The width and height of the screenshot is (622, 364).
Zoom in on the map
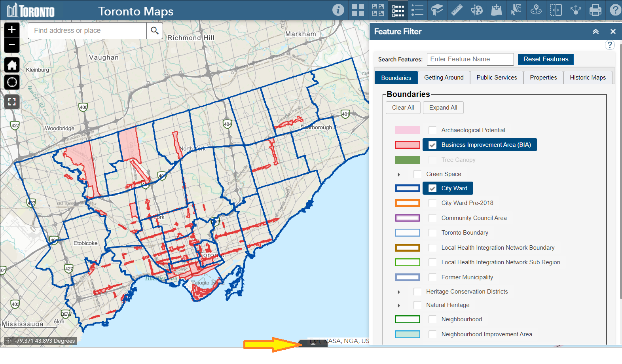12,30
